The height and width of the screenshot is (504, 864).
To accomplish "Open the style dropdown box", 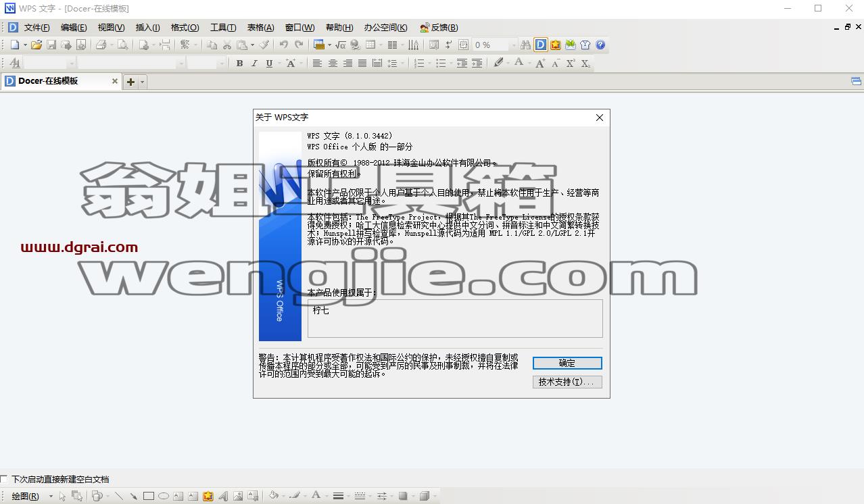I will pos(71,63).
